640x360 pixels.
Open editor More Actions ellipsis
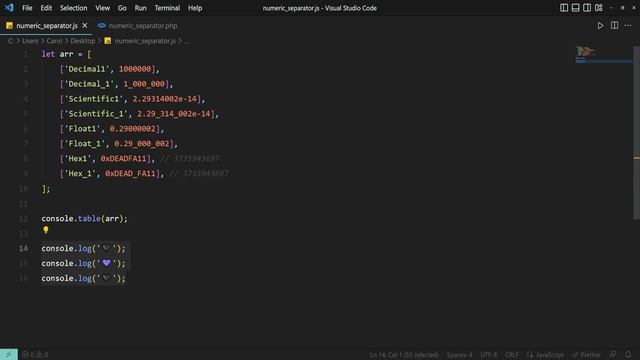(628, 26)
